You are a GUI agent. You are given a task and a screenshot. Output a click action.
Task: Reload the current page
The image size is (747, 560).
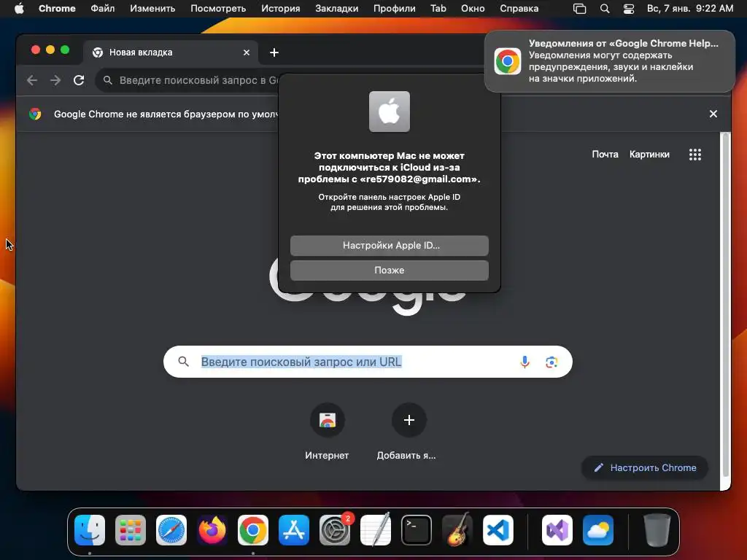[79, 80]
